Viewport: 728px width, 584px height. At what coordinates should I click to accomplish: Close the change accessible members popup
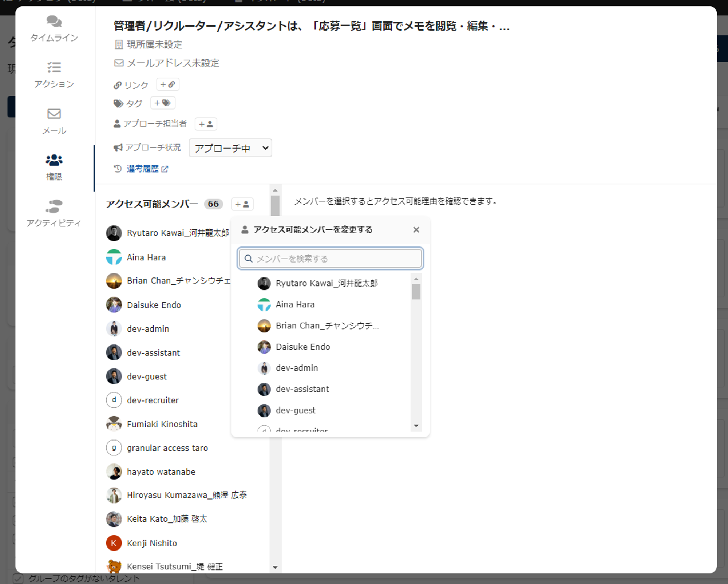click(416, 230)
